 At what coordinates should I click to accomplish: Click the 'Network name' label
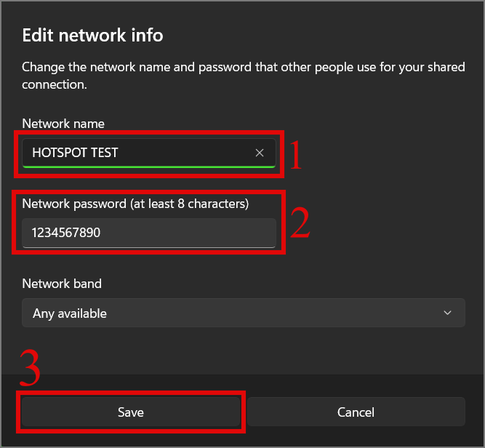pos(63,124)
